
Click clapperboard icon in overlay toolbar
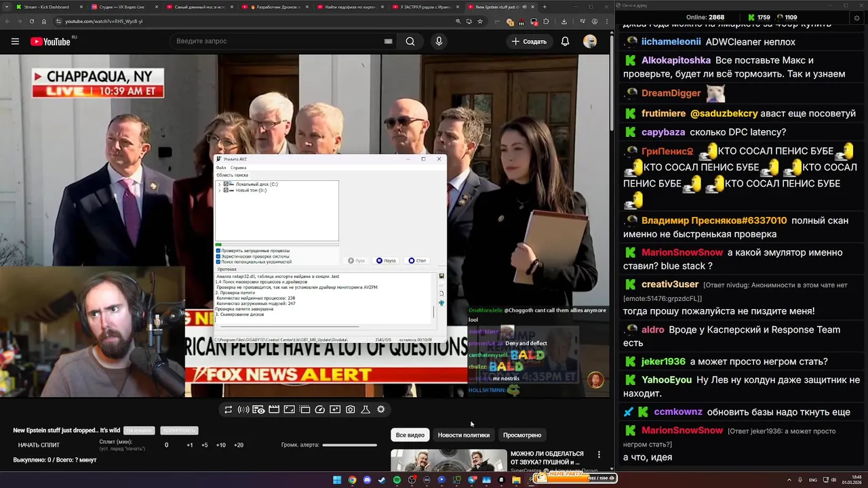tap(274, 409)
